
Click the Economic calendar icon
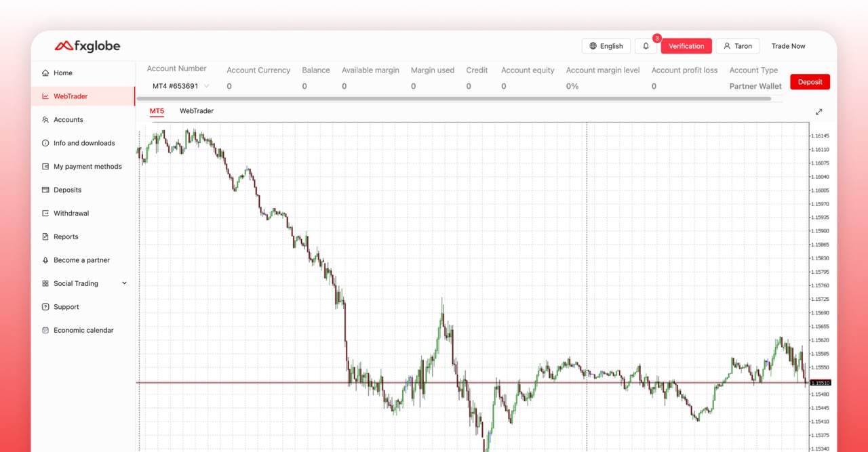[x=45, y=331]
